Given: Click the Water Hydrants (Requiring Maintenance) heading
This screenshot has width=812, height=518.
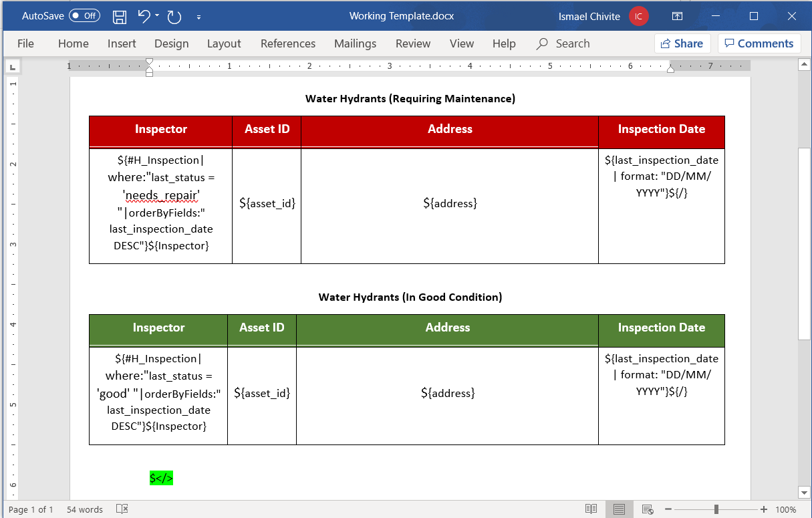Looking at the screenshot, I should coord(410,99).
